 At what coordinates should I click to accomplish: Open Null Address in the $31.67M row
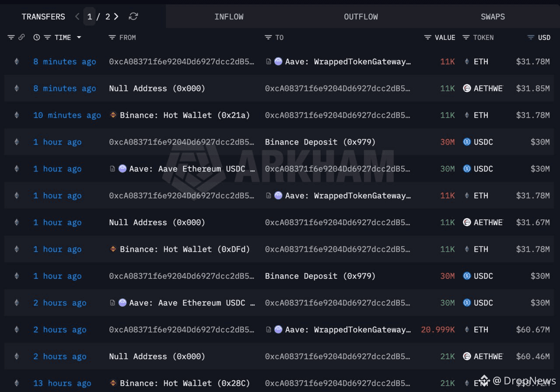point(157,222)
